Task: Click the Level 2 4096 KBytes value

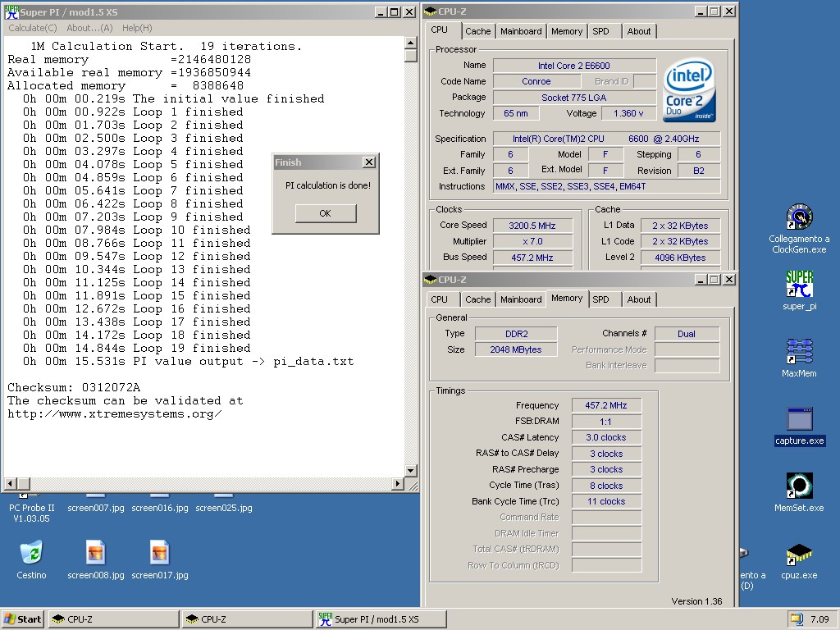Action: click(680, 257)
